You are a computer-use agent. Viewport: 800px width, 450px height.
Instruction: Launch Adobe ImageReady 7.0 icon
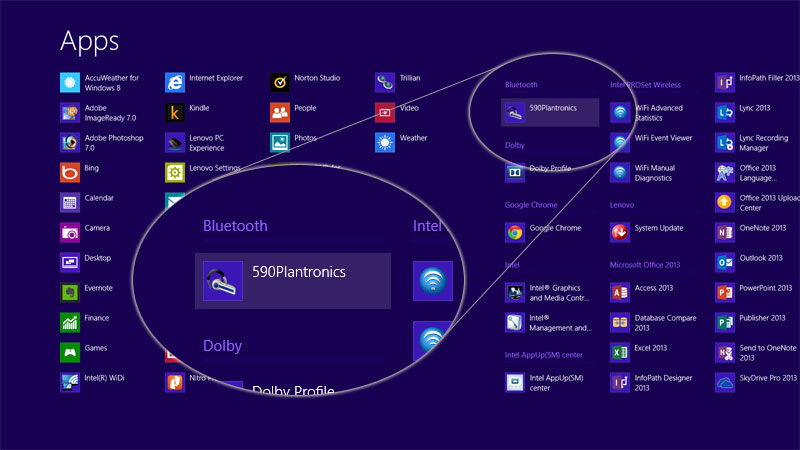click(x=70, y=113)
